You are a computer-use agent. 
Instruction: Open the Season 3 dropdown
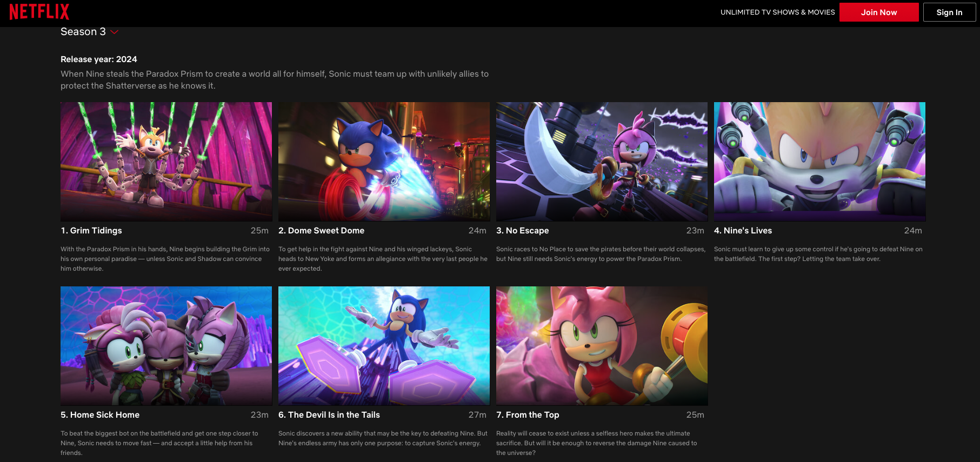coord(90,32)
